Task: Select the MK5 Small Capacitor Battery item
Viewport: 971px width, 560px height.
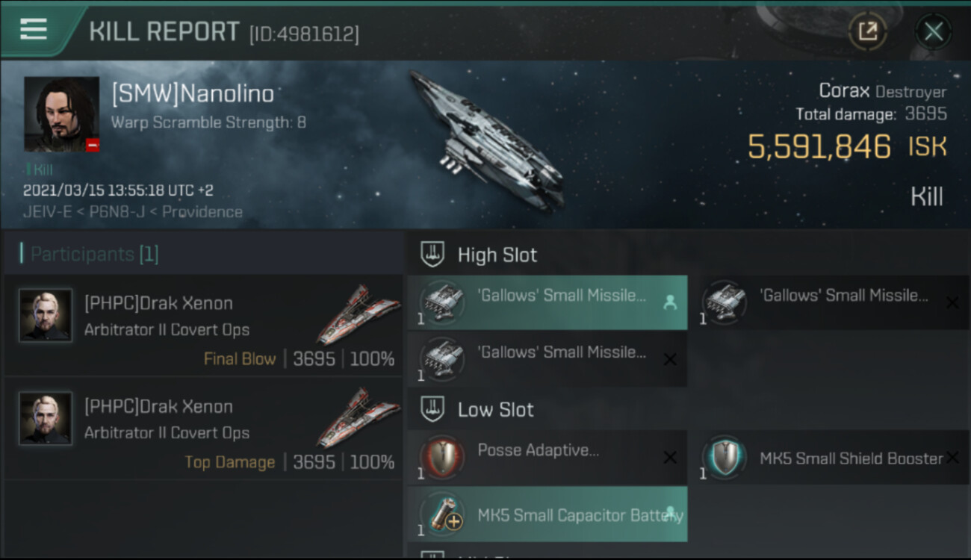Action: coord(547,514)
